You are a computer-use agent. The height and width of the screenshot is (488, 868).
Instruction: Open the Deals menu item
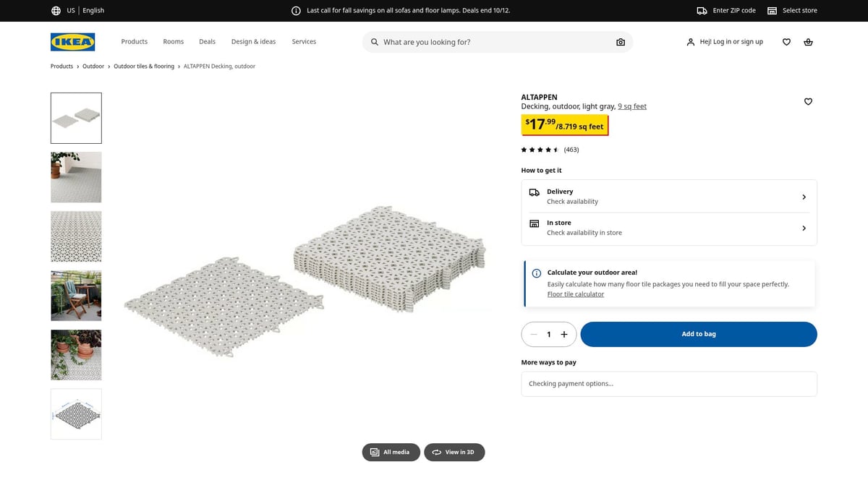(x=207, y=42)
